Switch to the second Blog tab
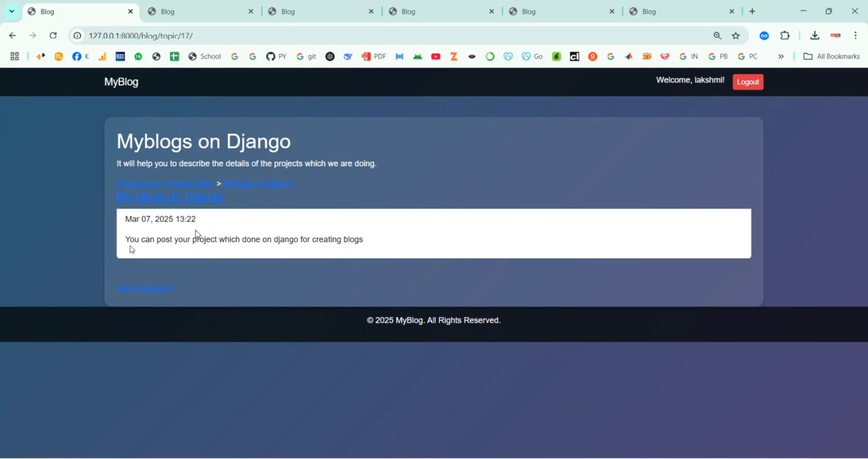 200,12
